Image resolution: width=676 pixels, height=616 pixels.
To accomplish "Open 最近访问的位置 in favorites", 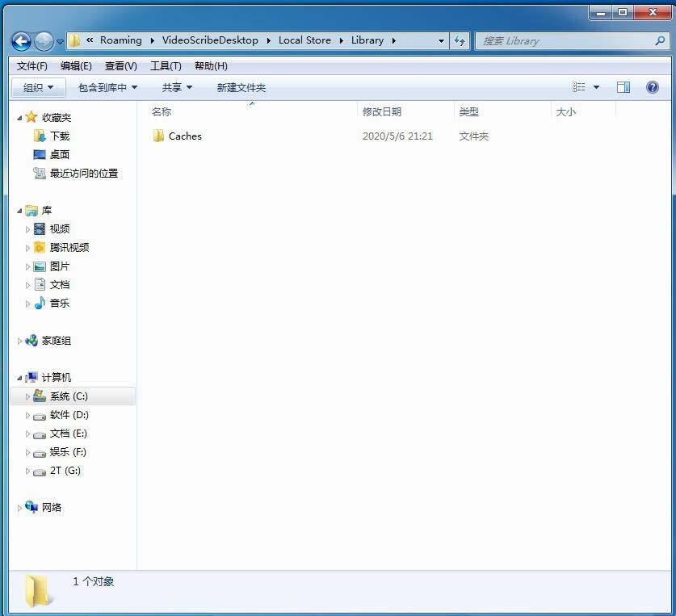I will (84, 174).
